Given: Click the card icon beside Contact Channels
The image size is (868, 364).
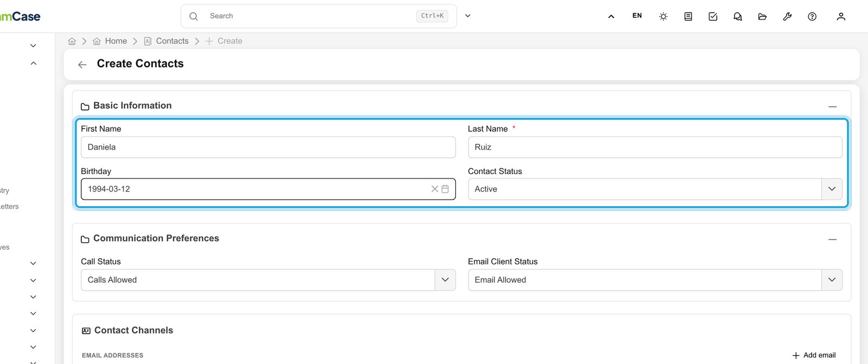Looking at the screenshot, I should pos(86,331).
